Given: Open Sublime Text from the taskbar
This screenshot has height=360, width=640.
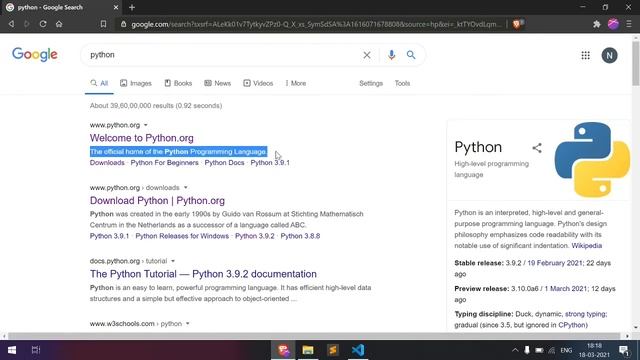Looking at the screenshot, I should (x=333, y=350).
